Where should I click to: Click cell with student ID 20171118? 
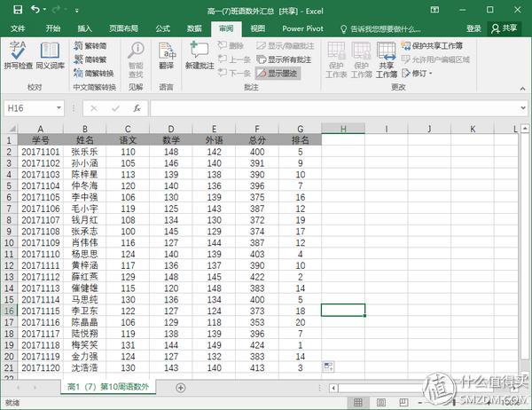pyautogui.click(x=41, y=345)
